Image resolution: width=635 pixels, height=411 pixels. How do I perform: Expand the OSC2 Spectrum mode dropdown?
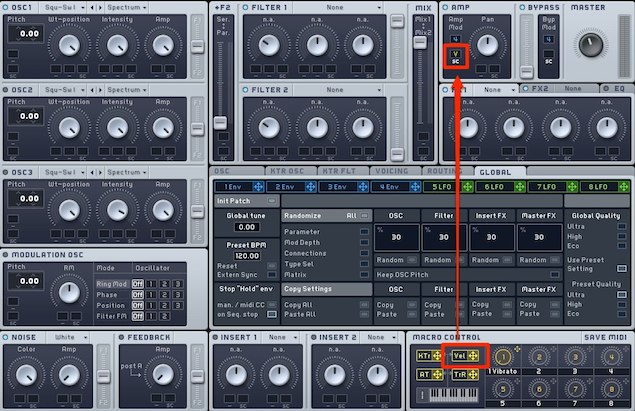pyautogui.click(x=127, y=90)
